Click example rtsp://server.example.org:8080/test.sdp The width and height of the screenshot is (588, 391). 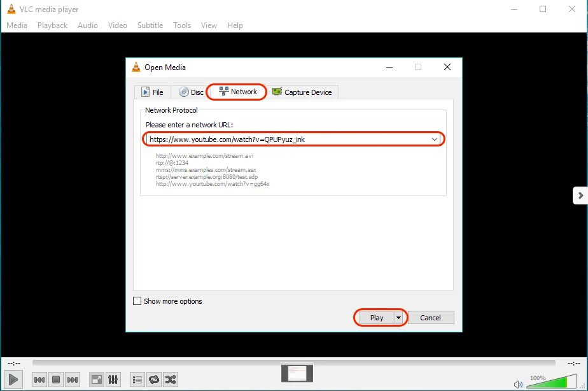(207, 177)
